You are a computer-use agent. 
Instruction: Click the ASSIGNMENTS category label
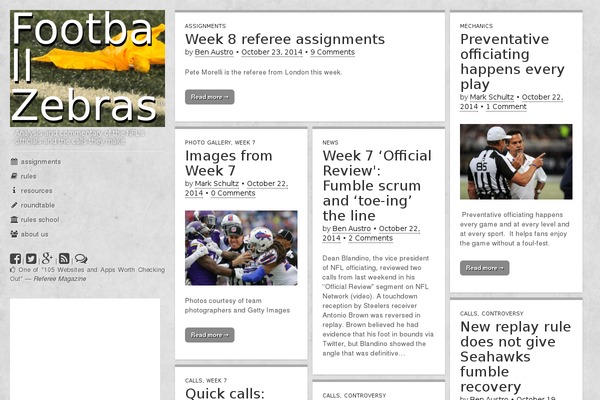205,26
